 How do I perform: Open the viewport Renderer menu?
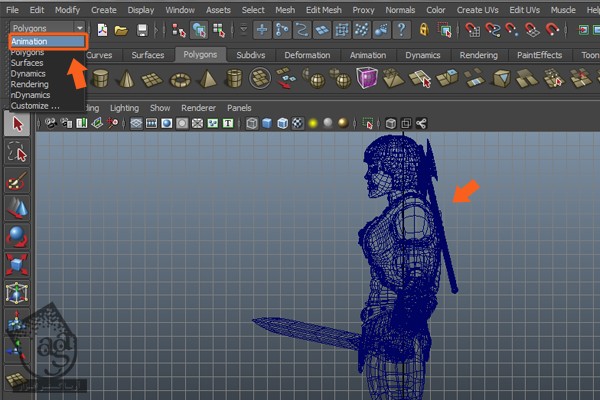pos(198,108)
